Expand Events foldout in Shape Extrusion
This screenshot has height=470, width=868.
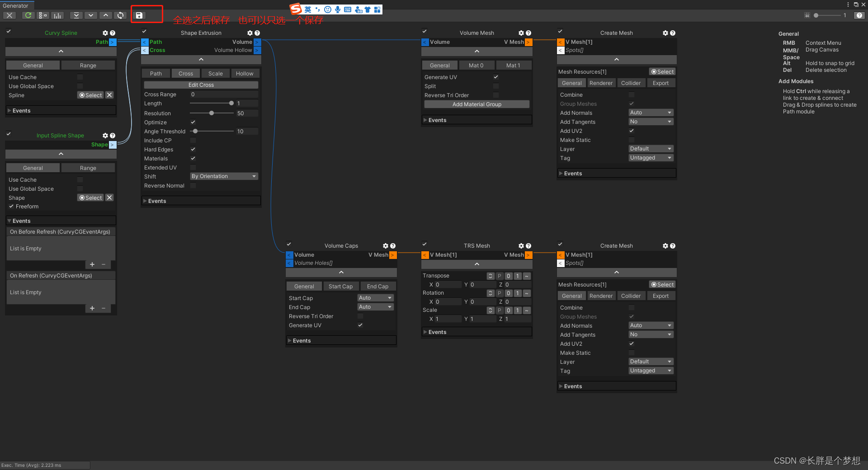point(201,201)
